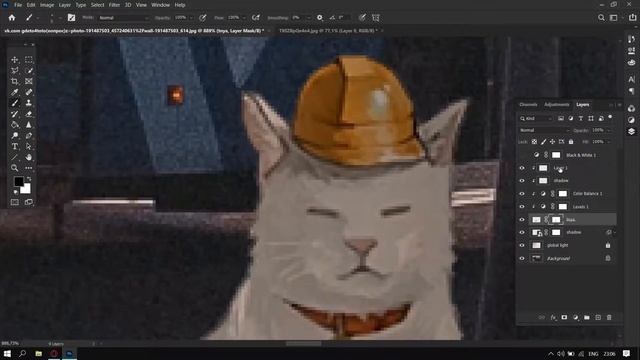Image resolution: width=640 pixels, height=360 pixels.
Task: Open the brush blending Mode dropdown
Action: tap(124, 18)
